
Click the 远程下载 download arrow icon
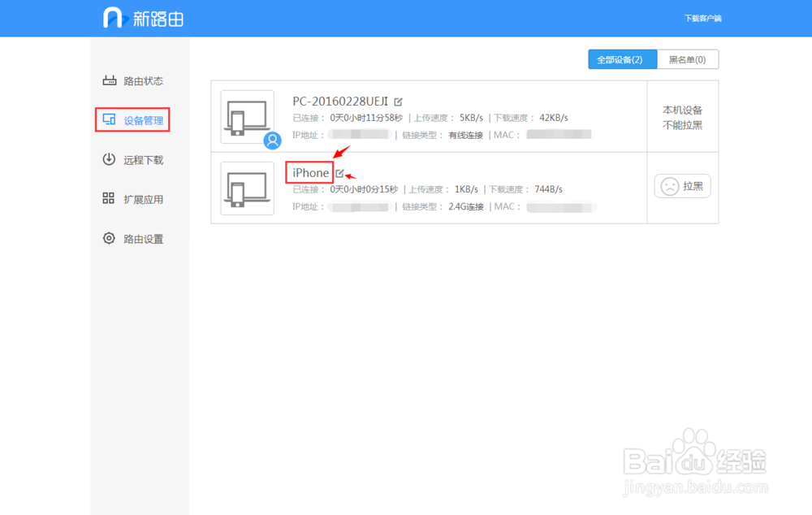pos(109,159)
